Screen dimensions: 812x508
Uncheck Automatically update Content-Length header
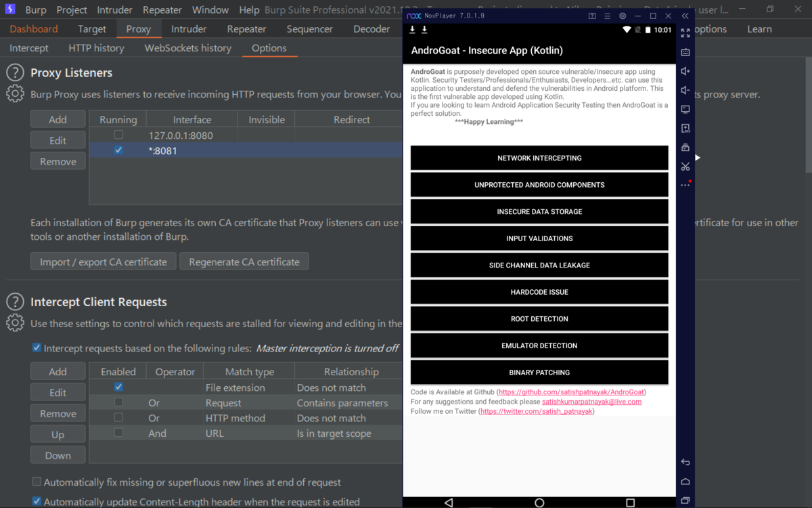pos(37,502)
